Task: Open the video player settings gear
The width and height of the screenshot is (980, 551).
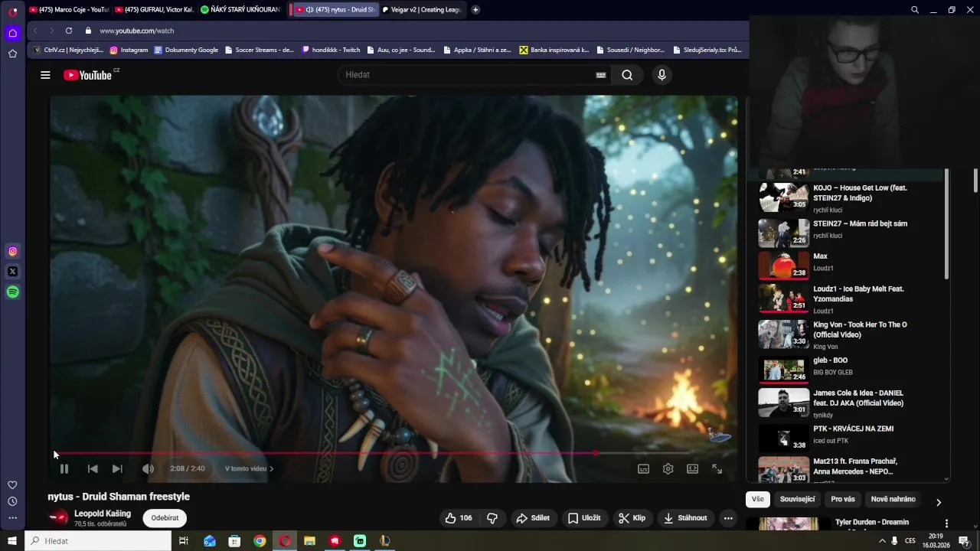Action: coord(668,469)
